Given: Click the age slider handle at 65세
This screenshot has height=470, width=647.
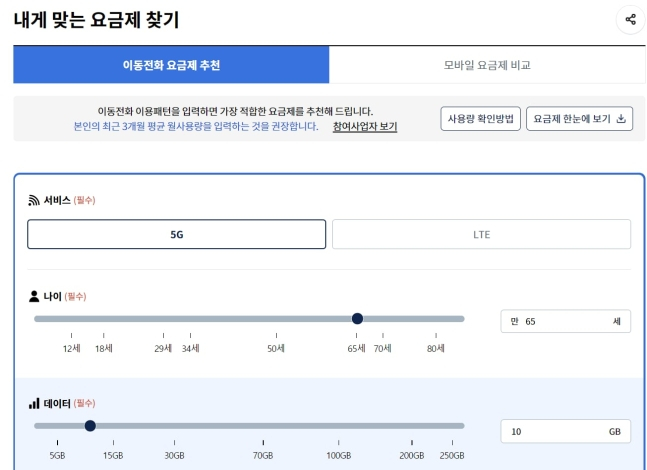Looking at the screenshot, I should click(357, 319).
